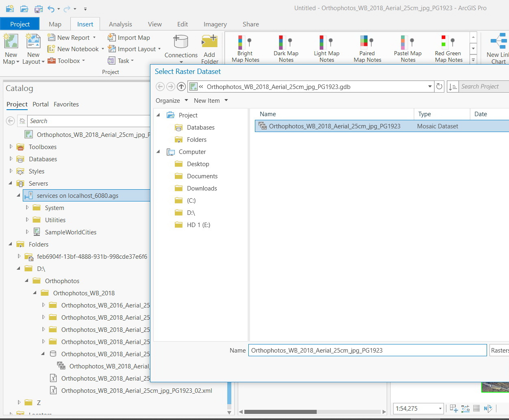Open the dialog path dropdown arrow

[x=430, y=87]
